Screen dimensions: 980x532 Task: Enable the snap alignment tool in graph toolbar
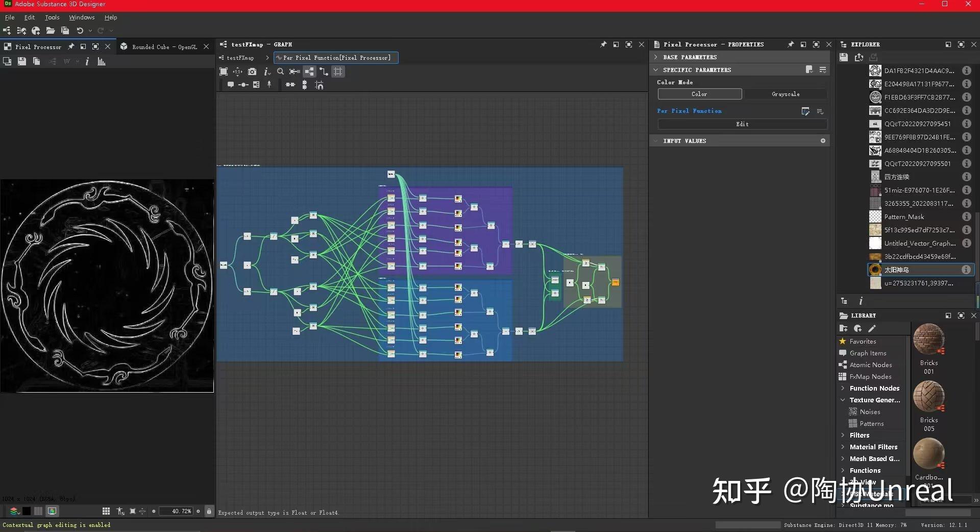tap(320, 85)
